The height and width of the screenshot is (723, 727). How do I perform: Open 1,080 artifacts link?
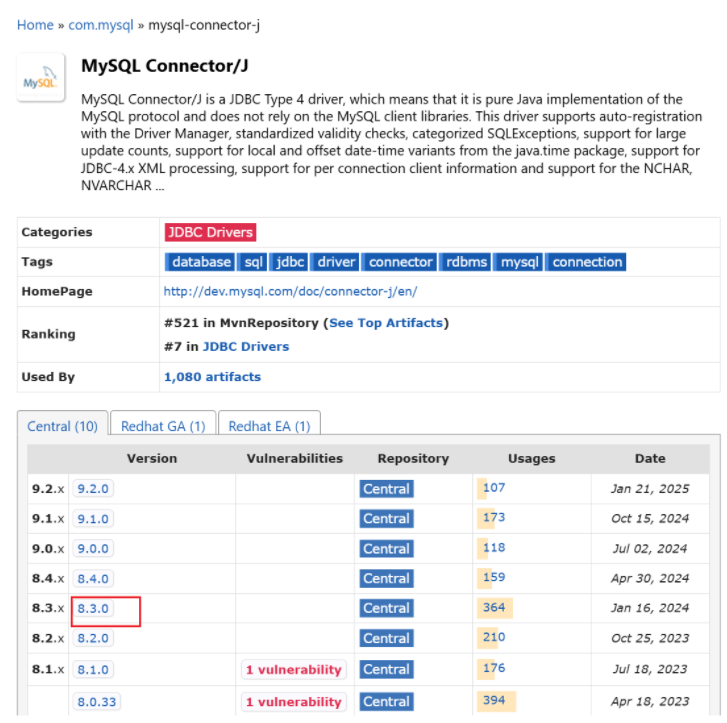[x=212, y=377]
